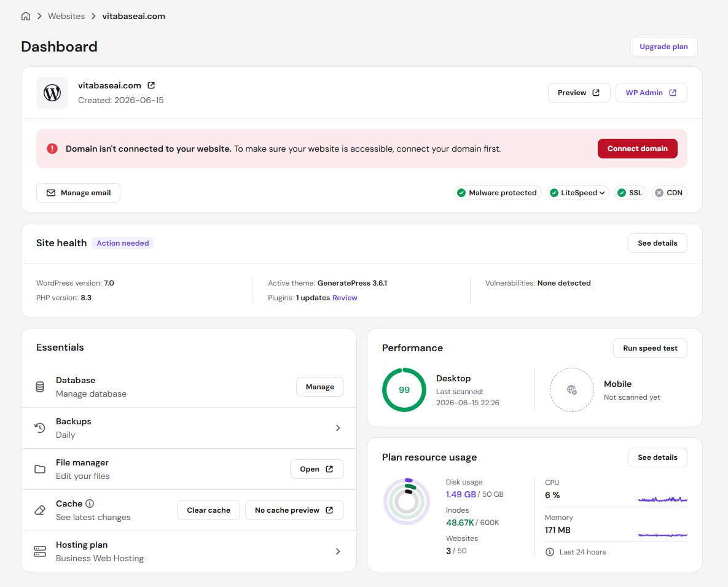
Task: Open the Websites breadcrumb link
Action: 66,16
